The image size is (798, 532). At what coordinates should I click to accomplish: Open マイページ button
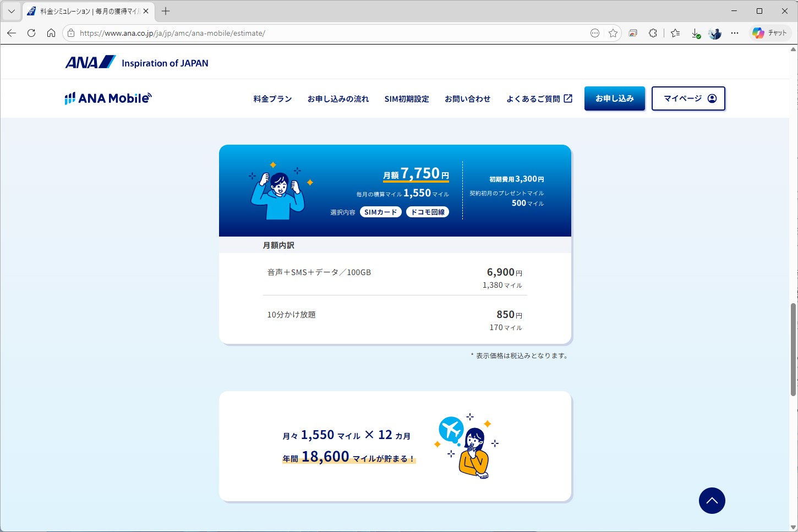[x=688, y=98]
